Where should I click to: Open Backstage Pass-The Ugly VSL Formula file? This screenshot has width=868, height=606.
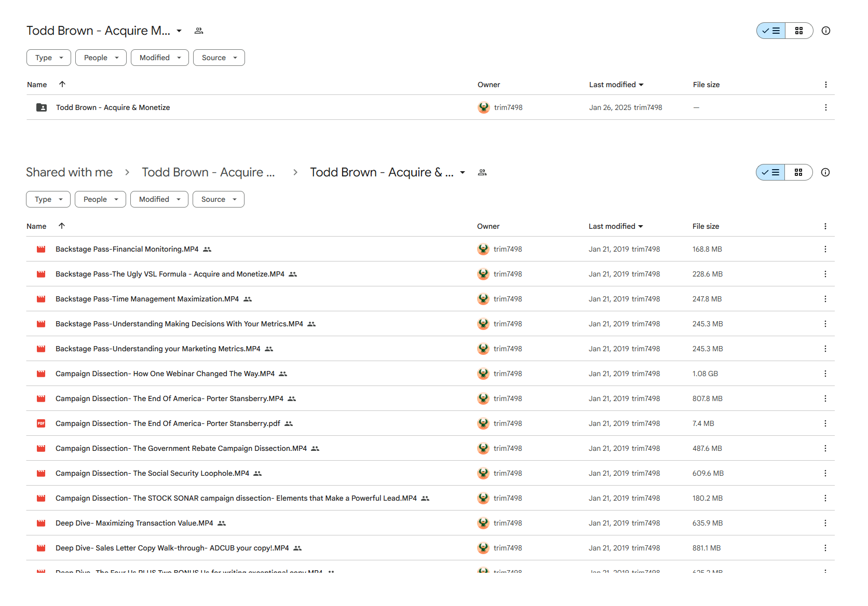tap(170, 274)
